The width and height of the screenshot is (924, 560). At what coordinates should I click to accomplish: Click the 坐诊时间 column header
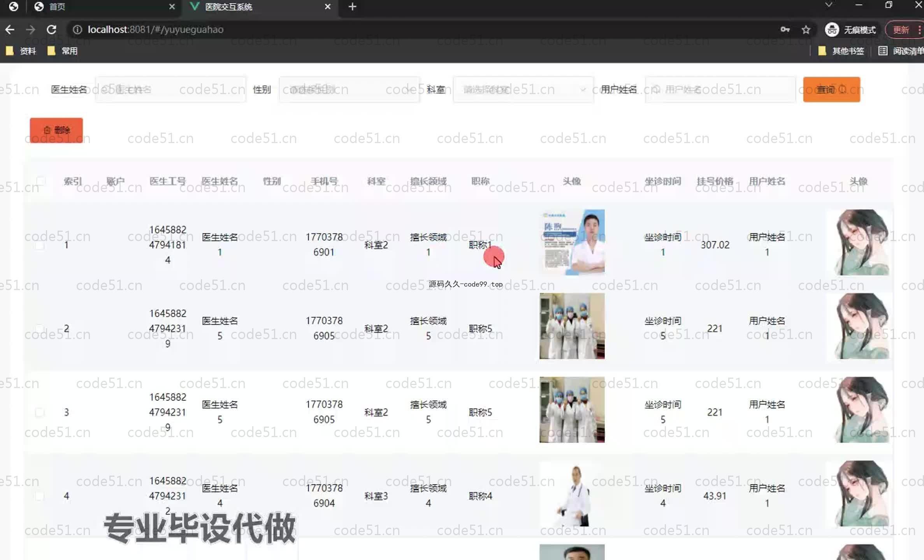coord(663,181)
